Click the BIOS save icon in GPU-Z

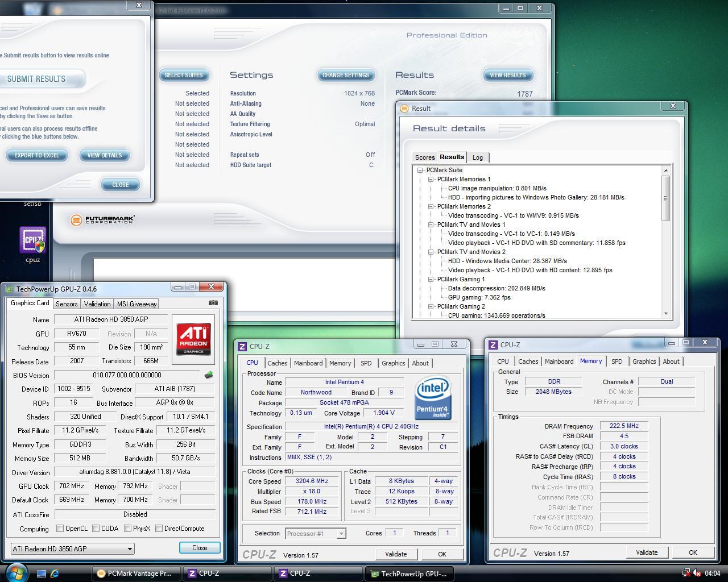(x=209, y=375)
